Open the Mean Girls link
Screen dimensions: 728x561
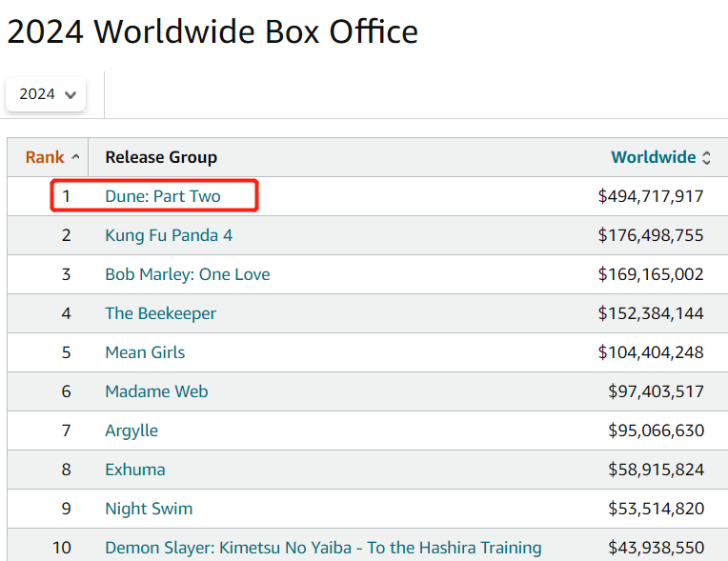(x=146, y=352)
